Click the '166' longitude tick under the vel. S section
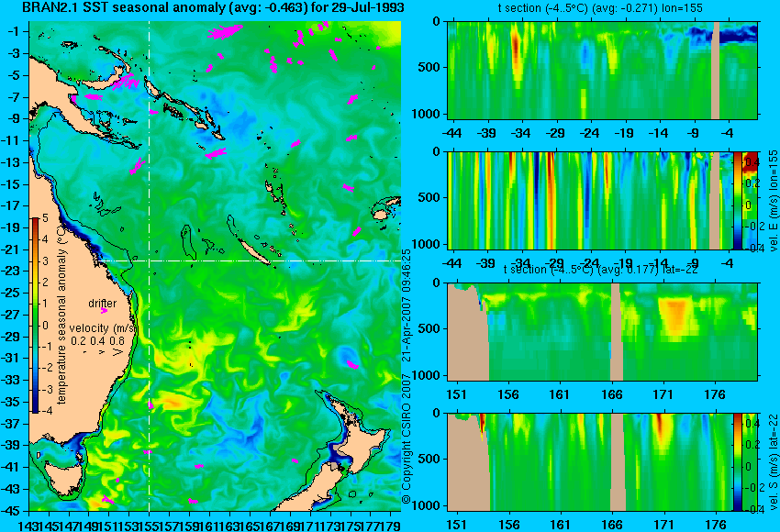This screenshot has width=780, height=532. click(611, 525)
